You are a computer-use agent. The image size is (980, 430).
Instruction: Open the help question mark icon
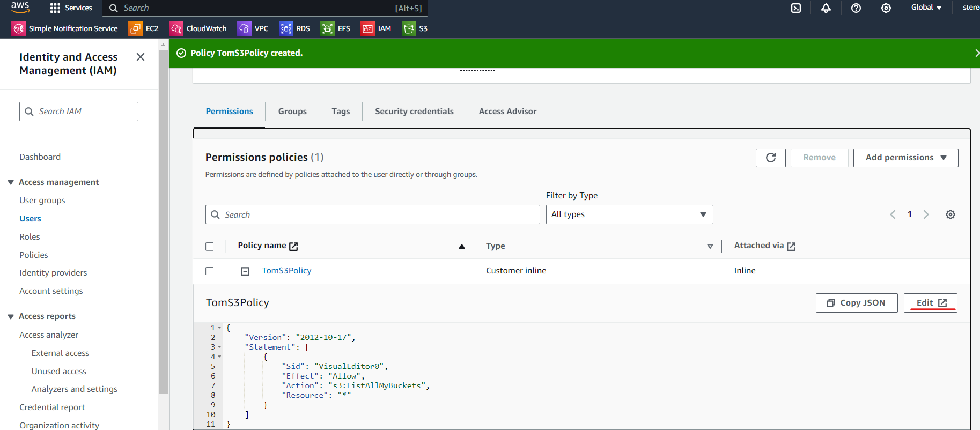856,8
